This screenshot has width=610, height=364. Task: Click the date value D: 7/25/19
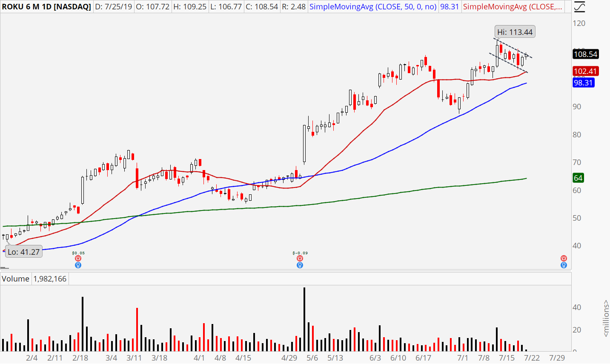pyautogui.click(x=113, y=7)
